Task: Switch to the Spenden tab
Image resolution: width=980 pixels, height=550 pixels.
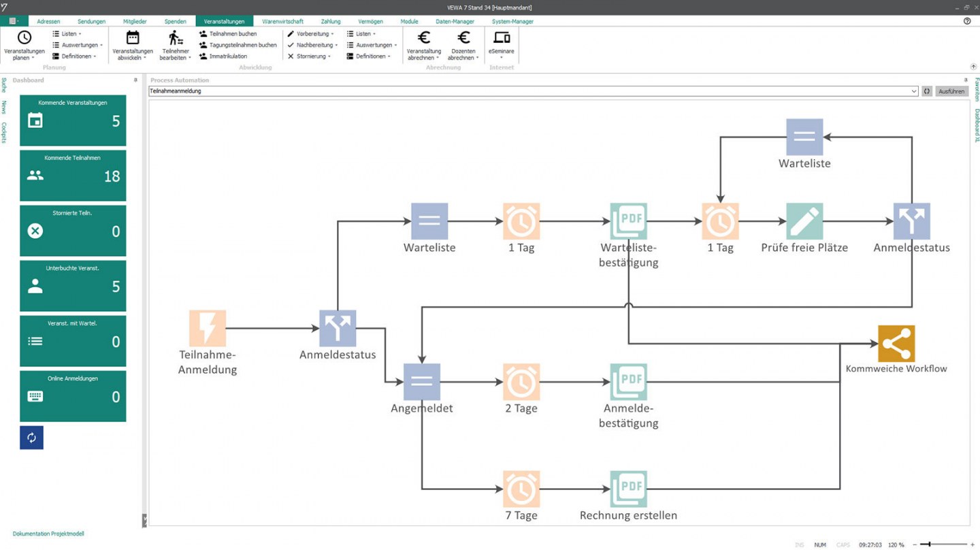Action: tap(175, 21)
